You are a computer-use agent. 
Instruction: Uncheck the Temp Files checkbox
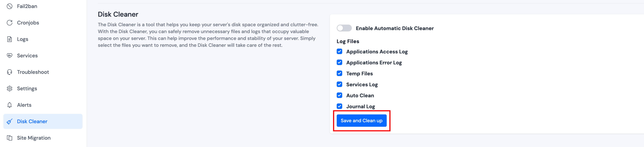(x=339, y=73)
